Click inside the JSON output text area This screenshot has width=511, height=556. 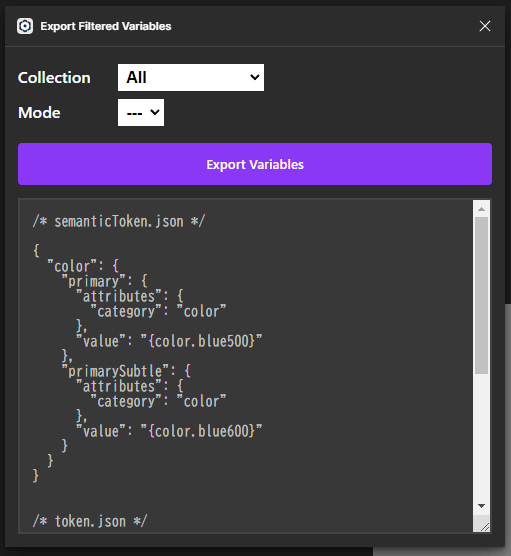pyautogui.click(x=246, y=366)
